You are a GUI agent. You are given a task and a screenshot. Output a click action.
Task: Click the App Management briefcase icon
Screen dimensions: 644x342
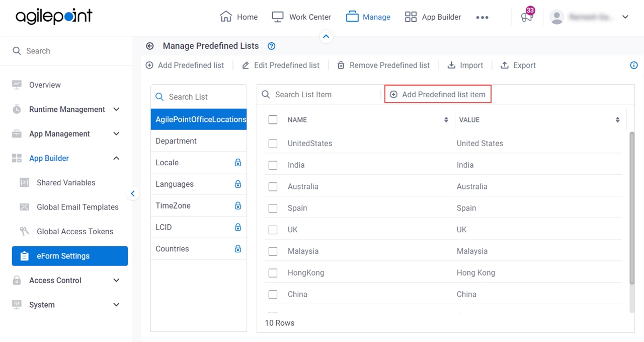click(x=17, y=134)
